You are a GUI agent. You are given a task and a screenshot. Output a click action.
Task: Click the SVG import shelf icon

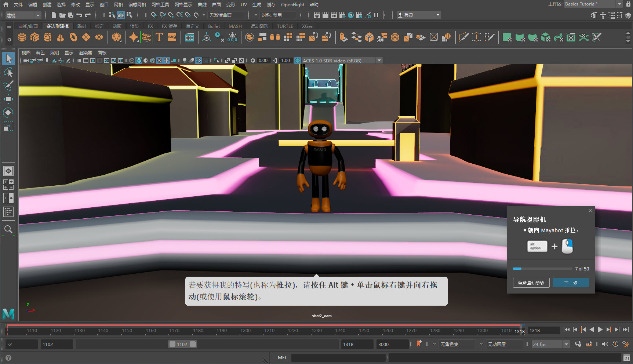pos(172,37)
